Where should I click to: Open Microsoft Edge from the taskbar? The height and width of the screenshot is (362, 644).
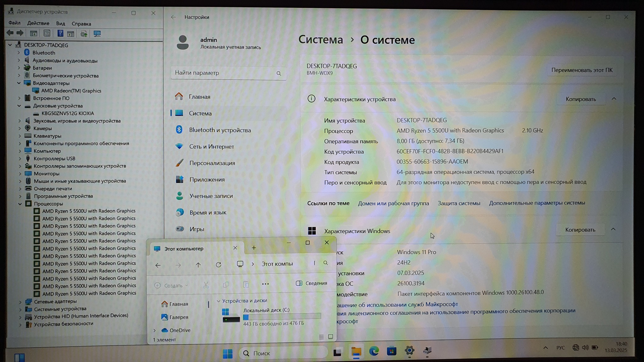point(374,351)
